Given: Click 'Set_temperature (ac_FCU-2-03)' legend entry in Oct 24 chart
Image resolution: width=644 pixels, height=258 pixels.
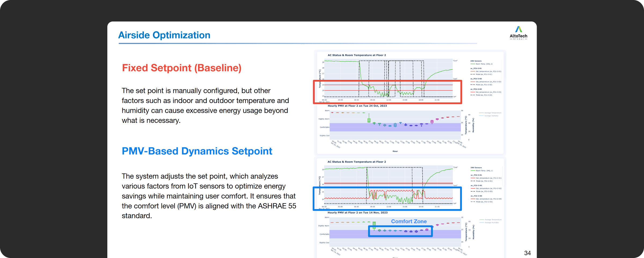Looking at the screenshot, I should pyautogui.click(x=486, y=92).
